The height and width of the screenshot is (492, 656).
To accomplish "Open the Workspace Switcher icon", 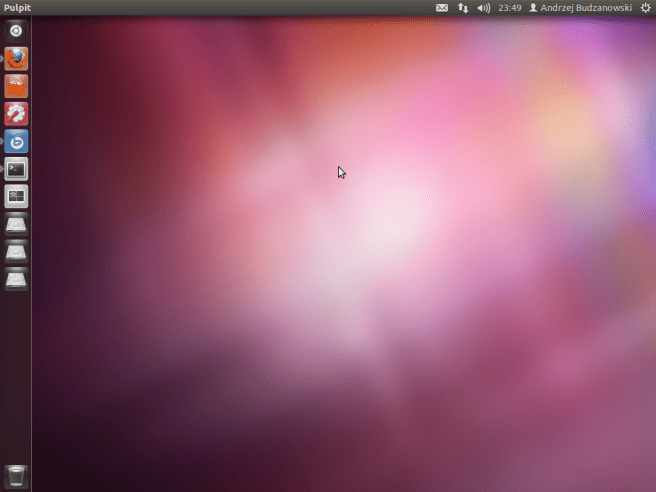I will (16, 197).
